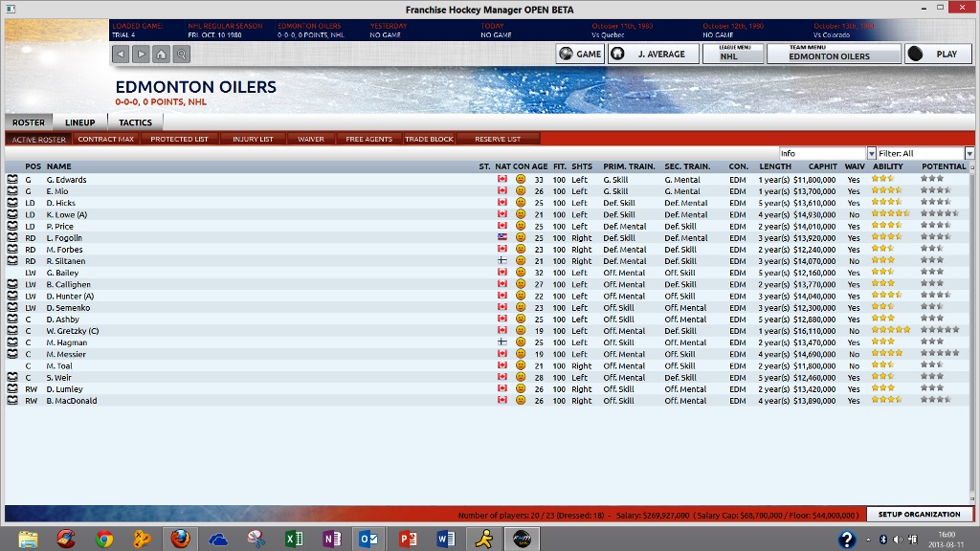
Task: Click the Finland flag for M. Hagman
Action: (501, 342)
